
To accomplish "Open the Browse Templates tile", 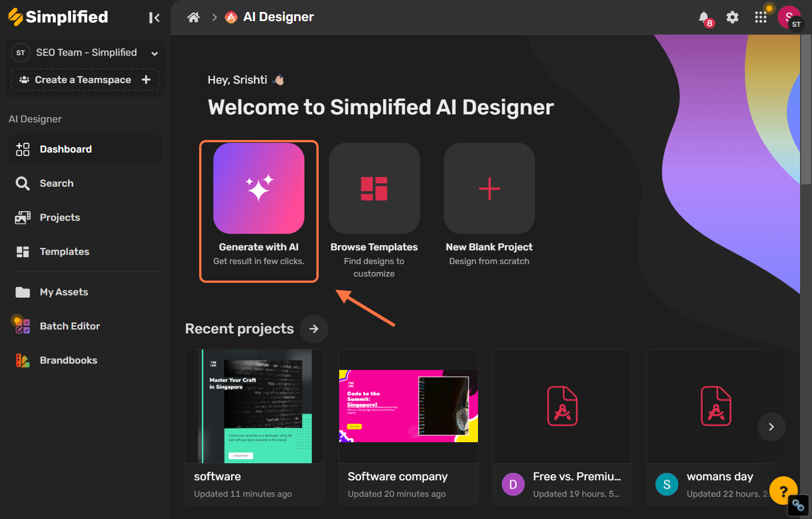I will (374, 188).
